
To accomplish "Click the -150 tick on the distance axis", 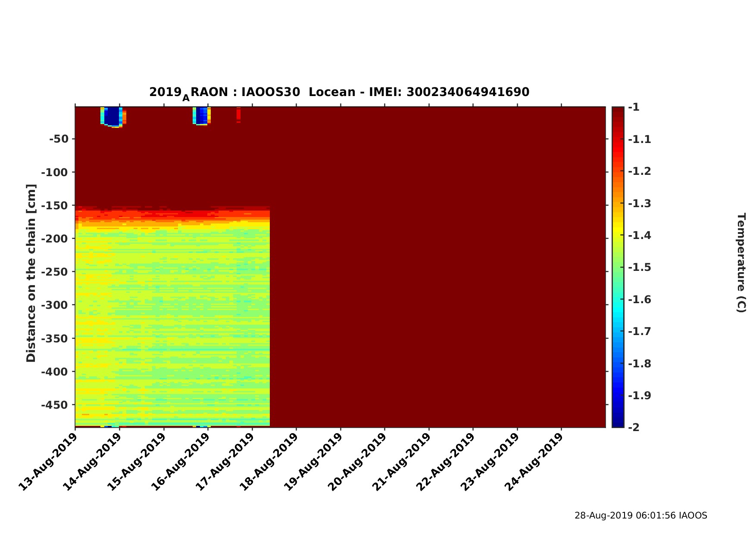I will tap(55, 205).
